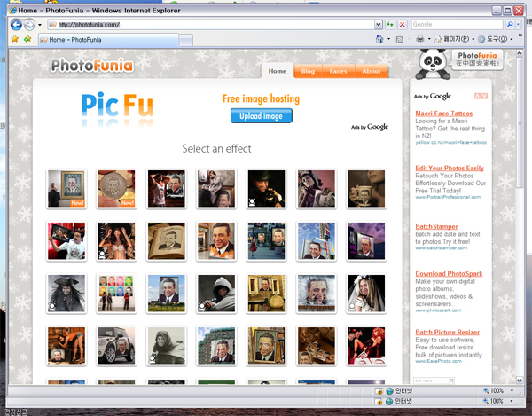Viewport: 532px width, 416px height.
Task: Click the RSS Feeds toolbar icon
Action: coord(400,39)
